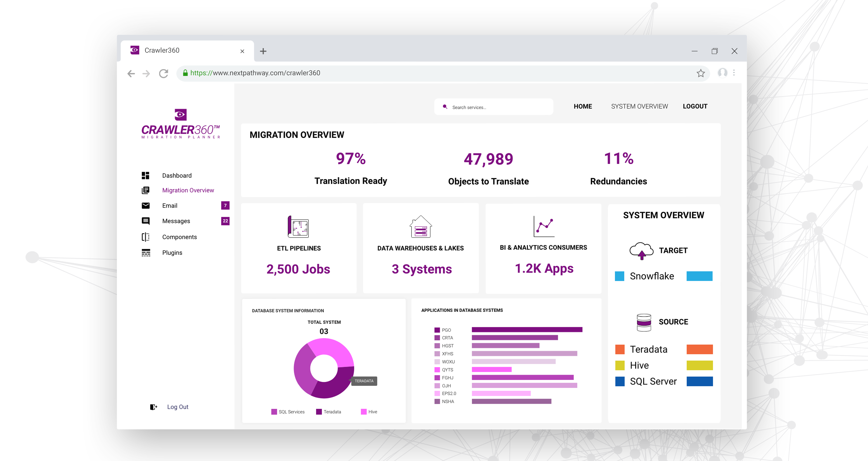The height and width of the screenshot is (461, 868).
Task: Click the Source database cylinder icon
Action: (644, 322)
